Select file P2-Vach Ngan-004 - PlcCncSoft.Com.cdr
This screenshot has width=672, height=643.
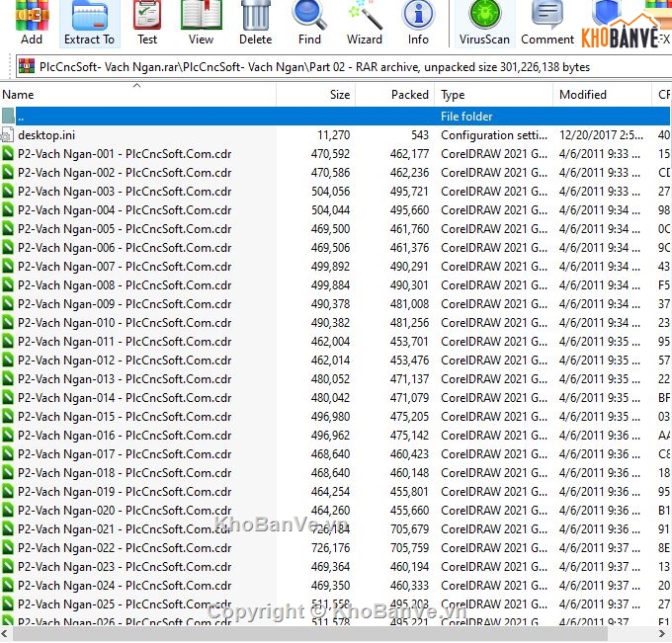point(125,210)
